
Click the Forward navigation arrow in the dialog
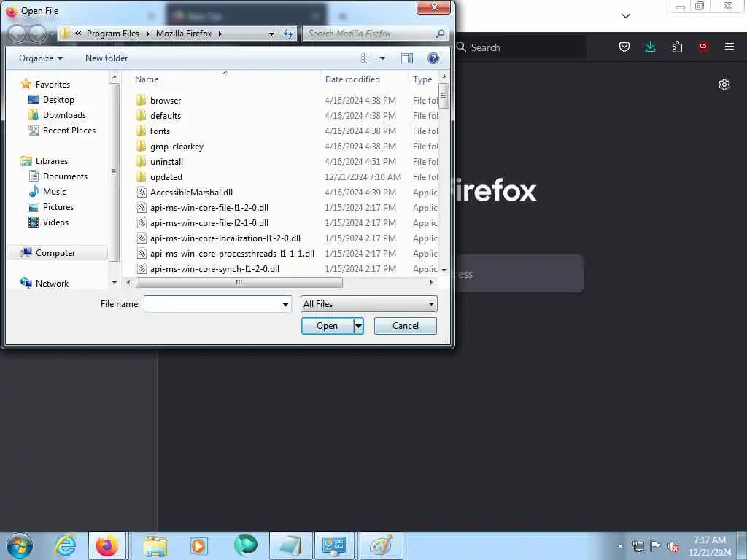click(38, 34)
